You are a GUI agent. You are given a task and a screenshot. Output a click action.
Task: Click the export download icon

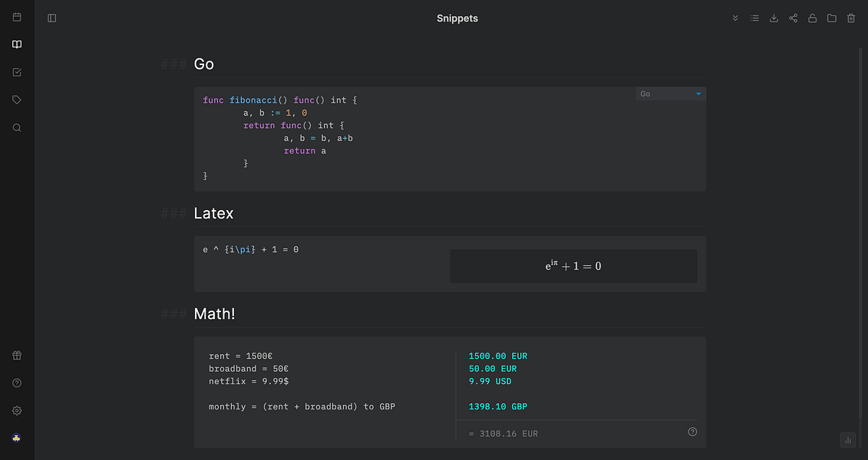pos(774,18)
